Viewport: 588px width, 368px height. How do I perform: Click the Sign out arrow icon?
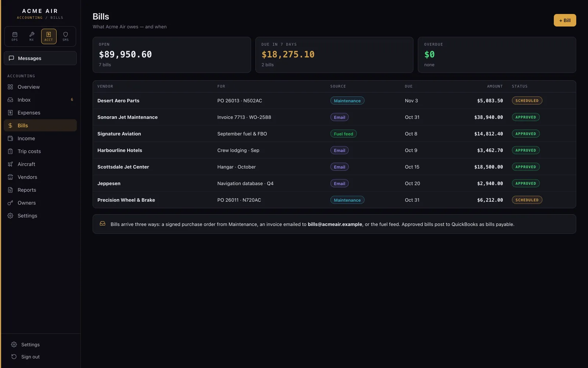point(14,357)
